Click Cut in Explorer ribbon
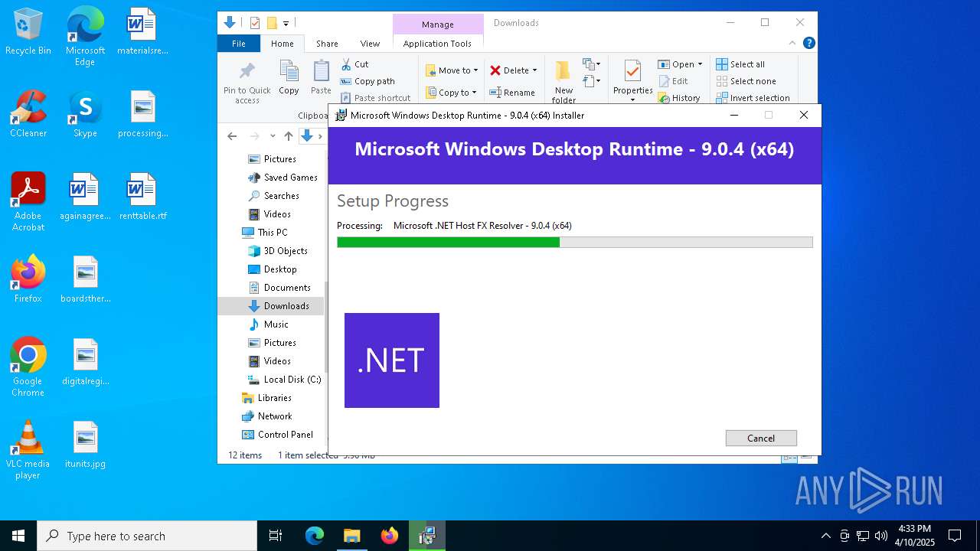This screenshot has height=551, width=980. pos(355,64)
